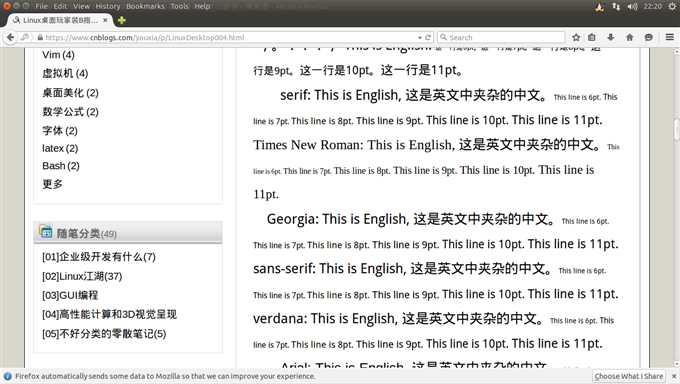This screenshot has width=680, height=384.
Task: Click the page vertical scrollbar thumb
Action: point(677,129)
